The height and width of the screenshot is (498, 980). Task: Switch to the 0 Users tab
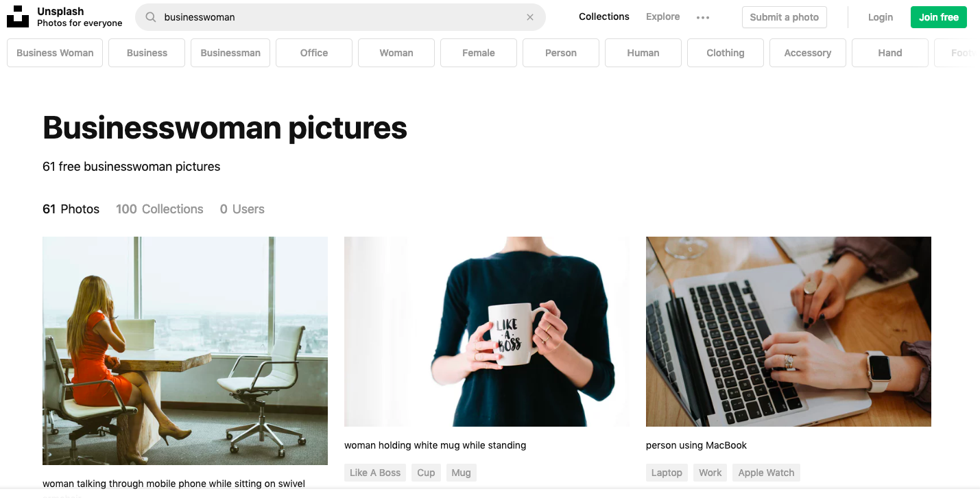pos(242,209)
